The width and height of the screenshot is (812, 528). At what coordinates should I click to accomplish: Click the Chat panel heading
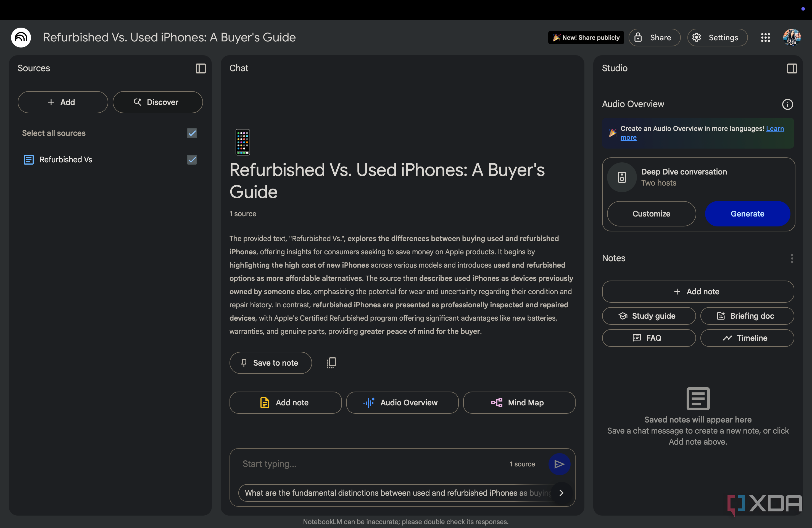click(x=239, y=68)
